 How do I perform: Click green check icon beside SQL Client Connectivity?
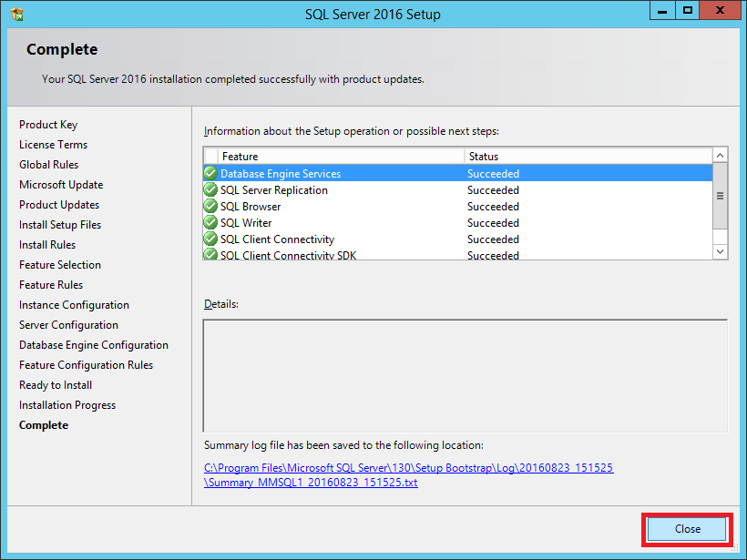click(x=210, y=239)
